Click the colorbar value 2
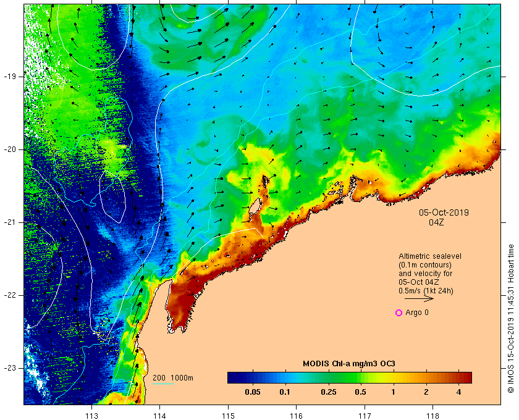Screen dimensions: 519x420 point(426,392)
